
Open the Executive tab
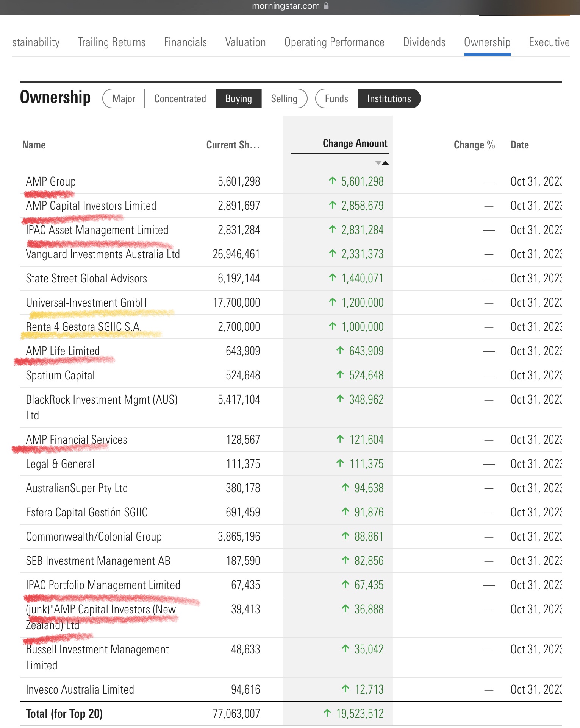[x=549, y=42]
